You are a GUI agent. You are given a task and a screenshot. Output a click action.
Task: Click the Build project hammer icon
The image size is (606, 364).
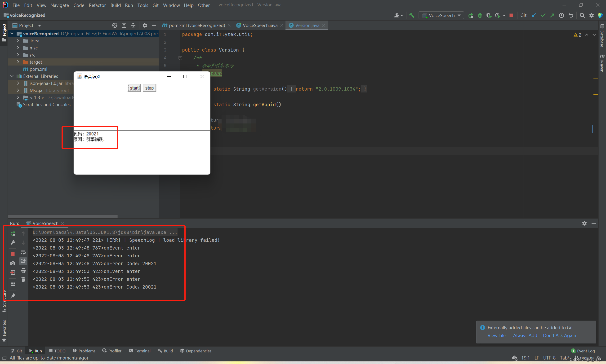click(412, 15)
